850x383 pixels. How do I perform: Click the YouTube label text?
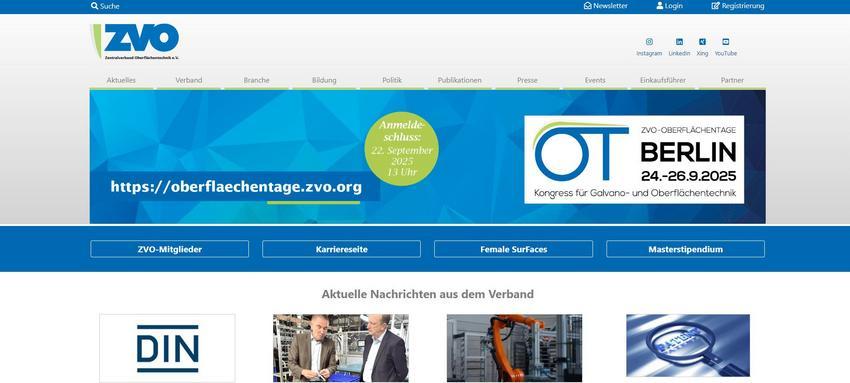tap(726, 54)
